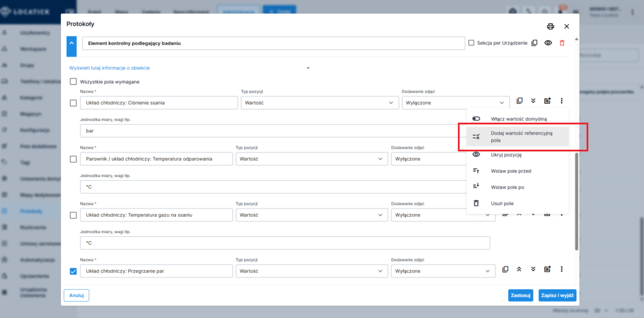Print the protocol using the printer icon

coord(550,26)
